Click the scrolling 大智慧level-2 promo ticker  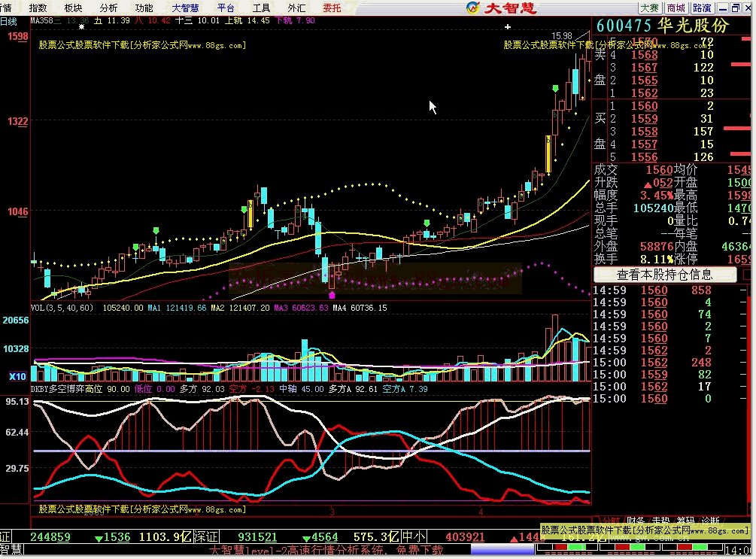[x=326, y=550]
